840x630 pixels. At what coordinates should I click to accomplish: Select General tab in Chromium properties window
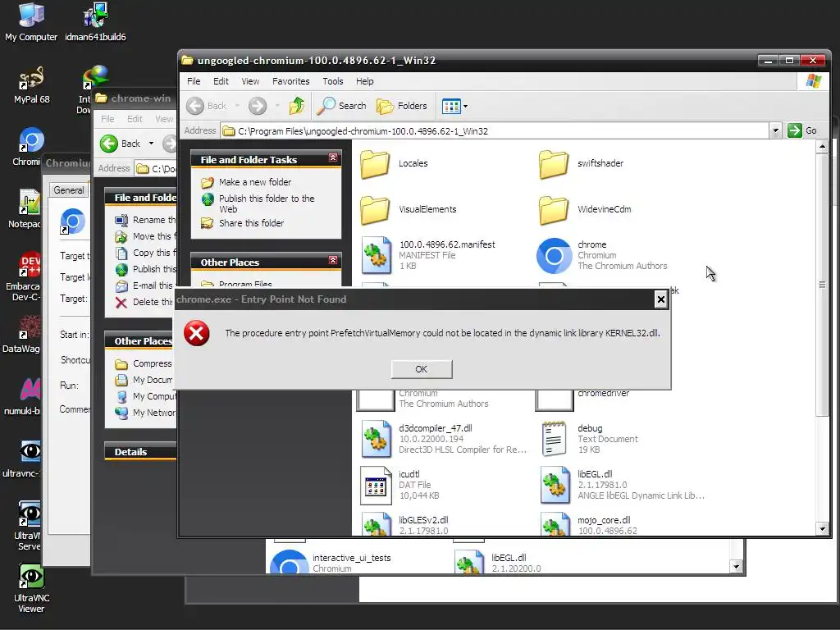[69, 190]
